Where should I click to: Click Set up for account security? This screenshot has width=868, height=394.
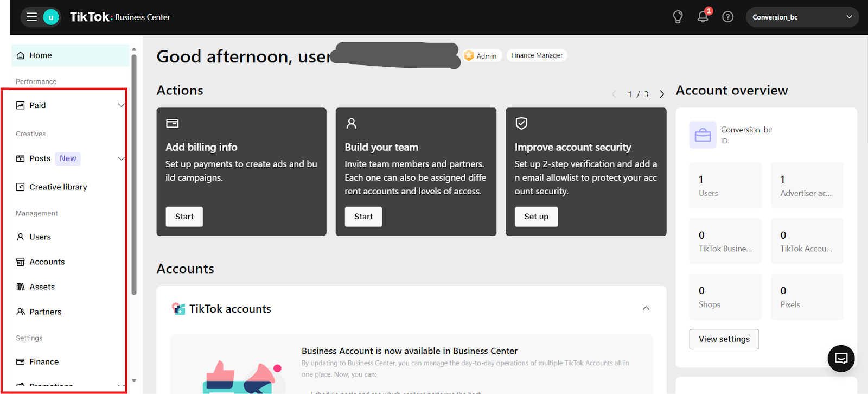pyautogui.click(x=536, y=217)
